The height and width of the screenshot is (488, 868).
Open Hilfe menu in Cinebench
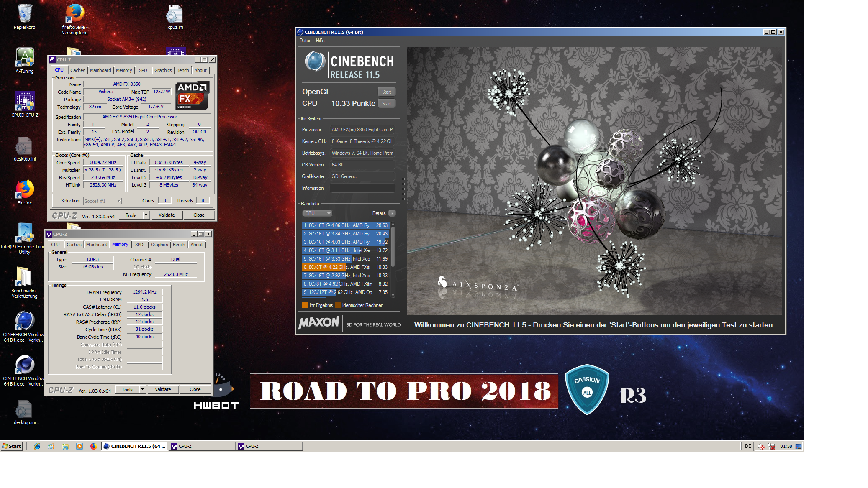pyautogui.click(x=320, y=41)
